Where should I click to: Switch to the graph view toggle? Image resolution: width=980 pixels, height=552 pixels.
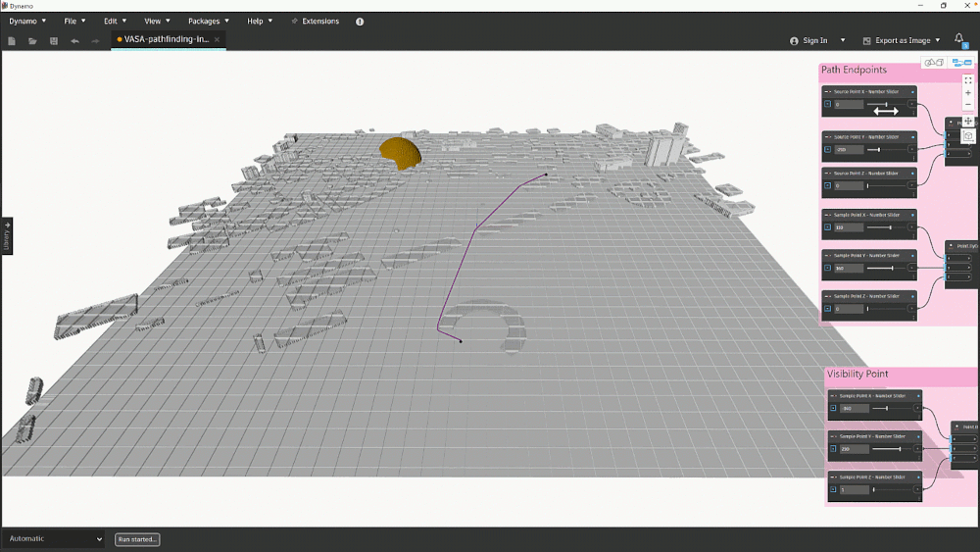click(961, 63)
